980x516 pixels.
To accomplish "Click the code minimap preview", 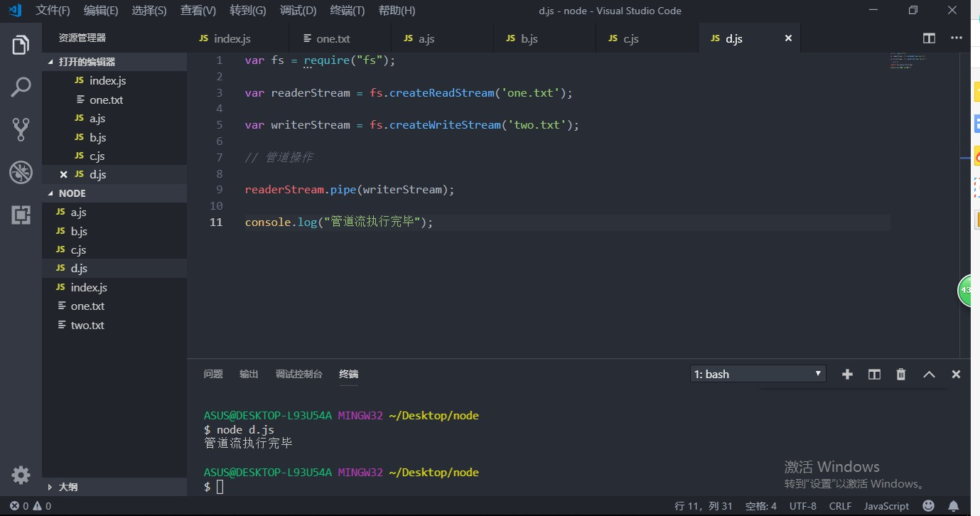I will [x=908, y=60].
